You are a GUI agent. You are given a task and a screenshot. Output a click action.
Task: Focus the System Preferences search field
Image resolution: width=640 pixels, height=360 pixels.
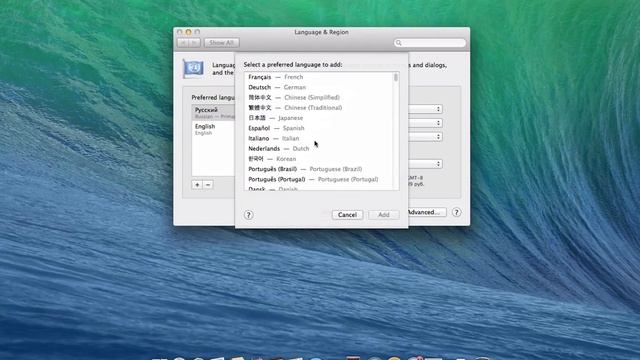[x=430, y=43]
